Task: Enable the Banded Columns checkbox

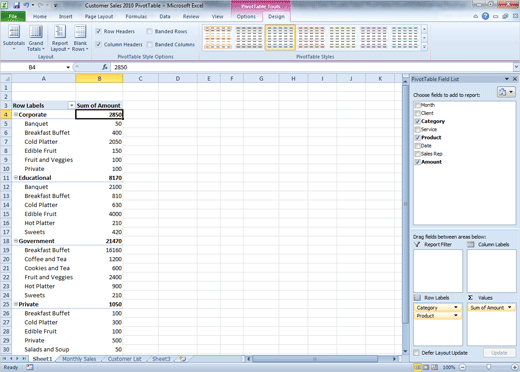Action: tap(149, 44)
